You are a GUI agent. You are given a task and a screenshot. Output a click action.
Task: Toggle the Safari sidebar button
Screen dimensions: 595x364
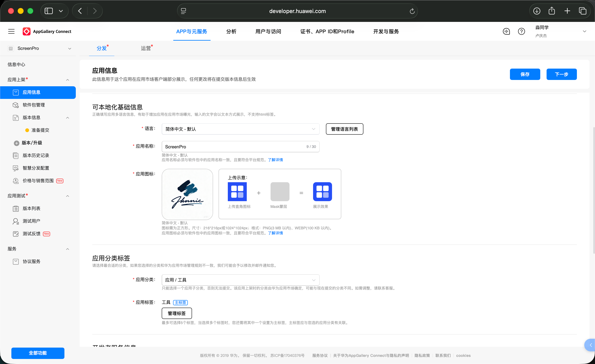point(49,11)
